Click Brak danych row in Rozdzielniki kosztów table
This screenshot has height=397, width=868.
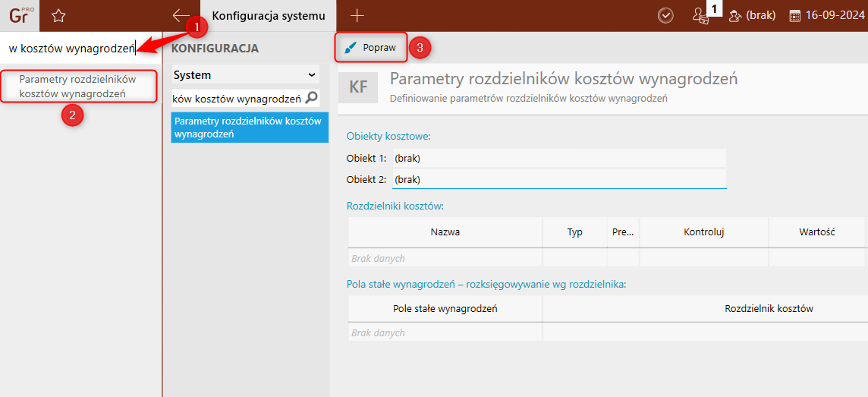tap(608, 258)
